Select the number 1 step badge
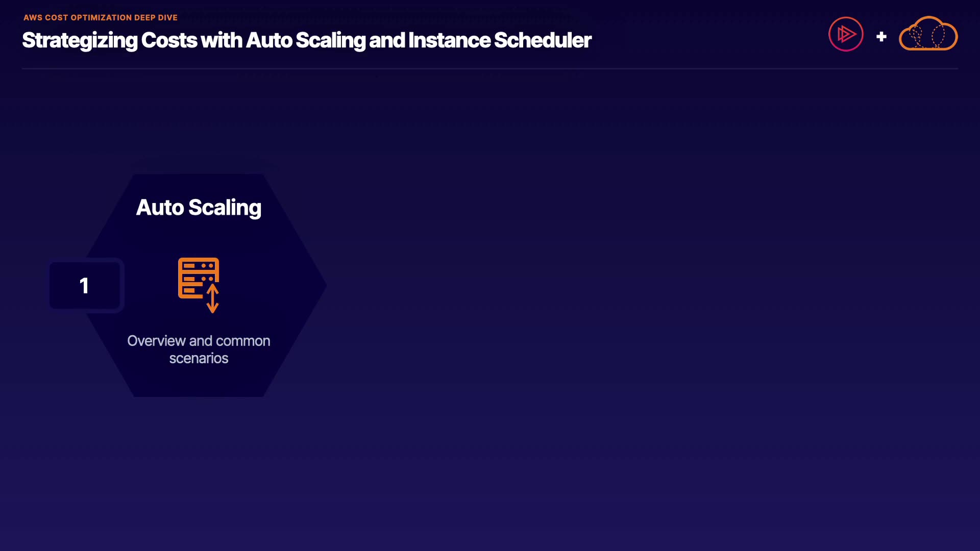Screen dimensions: 980x551 (x=85, y=285)
